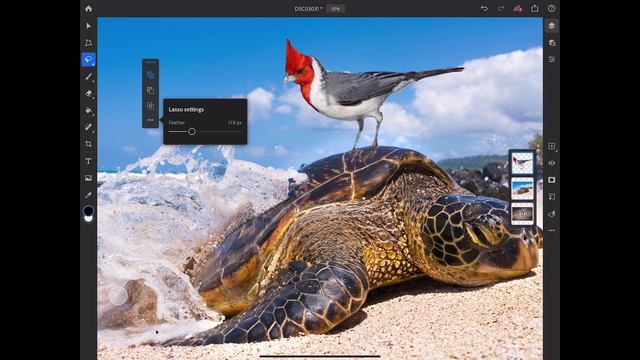Open the Share export menu
This screenshot has width=640, height=360.
(x=535, y=9)
